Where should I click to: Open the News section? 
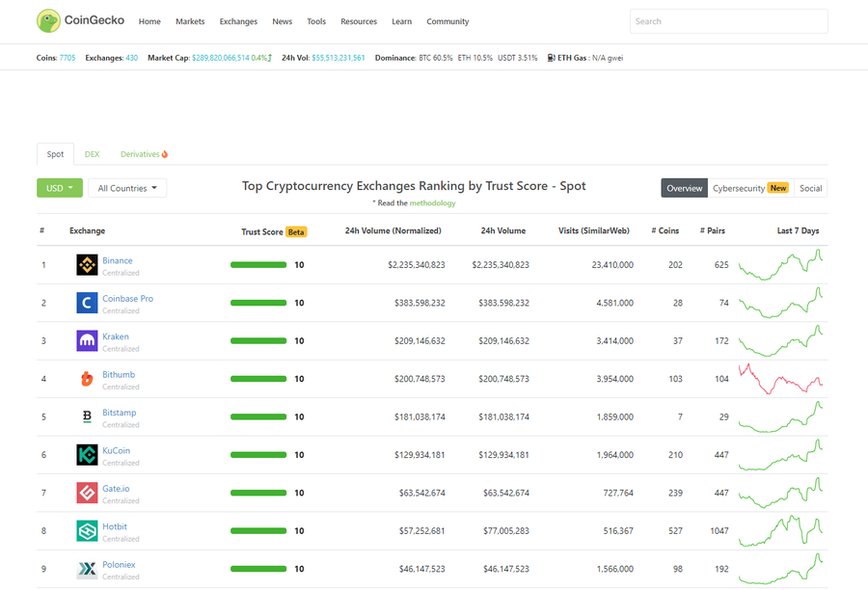tap(283, 21)
